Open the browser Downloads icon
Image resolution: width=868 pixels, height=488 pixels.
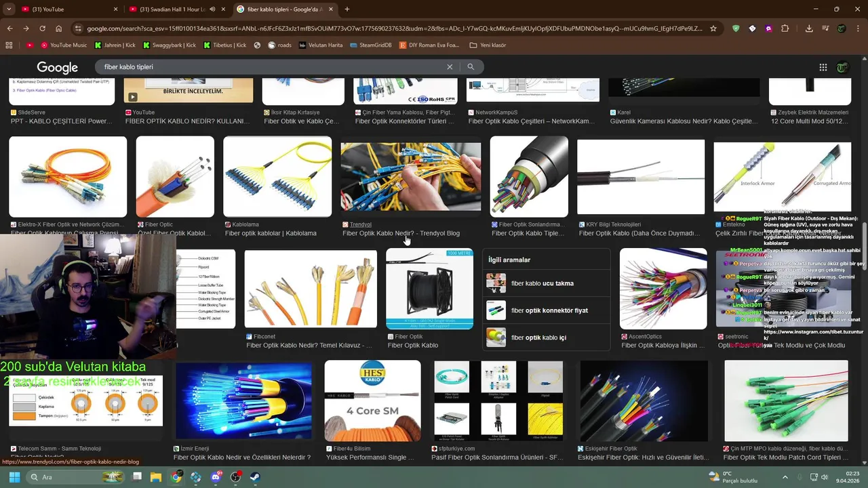tap(809, 28)
